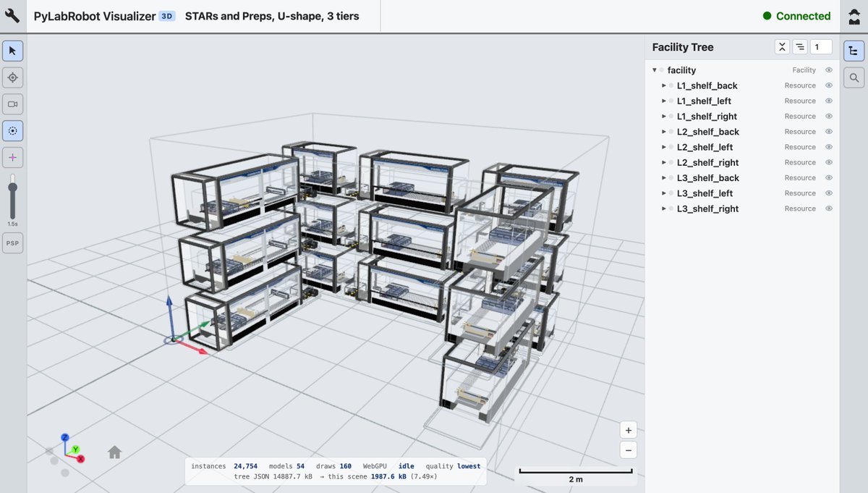
Task: Click the draws 160 stat
Action: (333, 466)
